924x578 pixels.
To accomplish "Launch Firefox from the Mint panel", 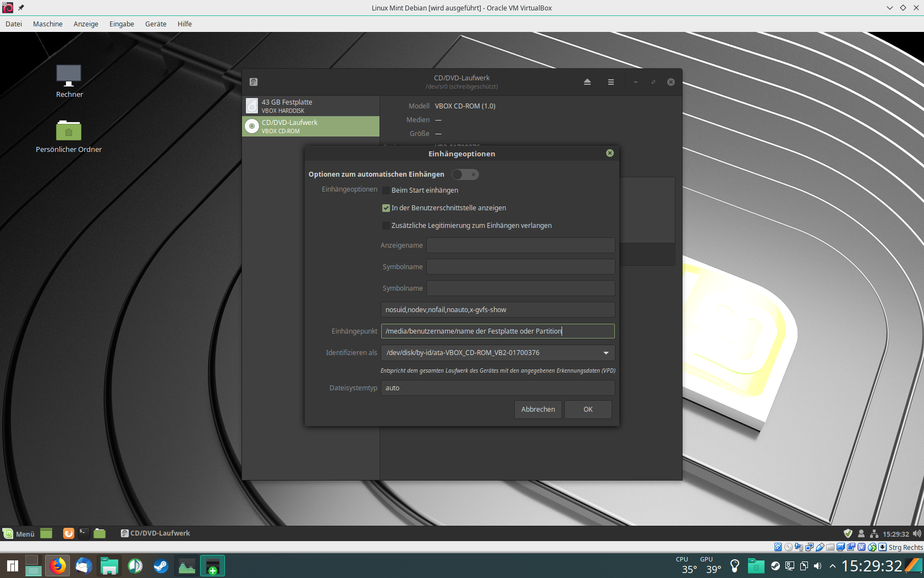I will click(x=68, y=533).
